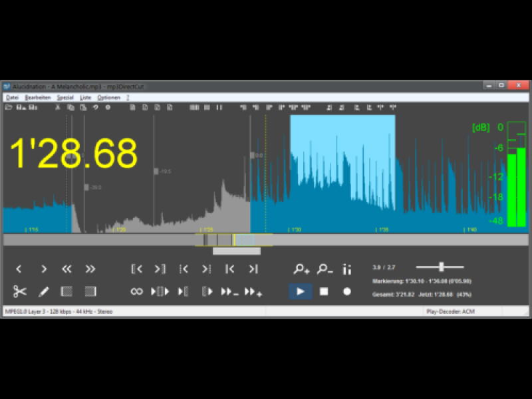Click the scissors cut button

coord(19,291)
